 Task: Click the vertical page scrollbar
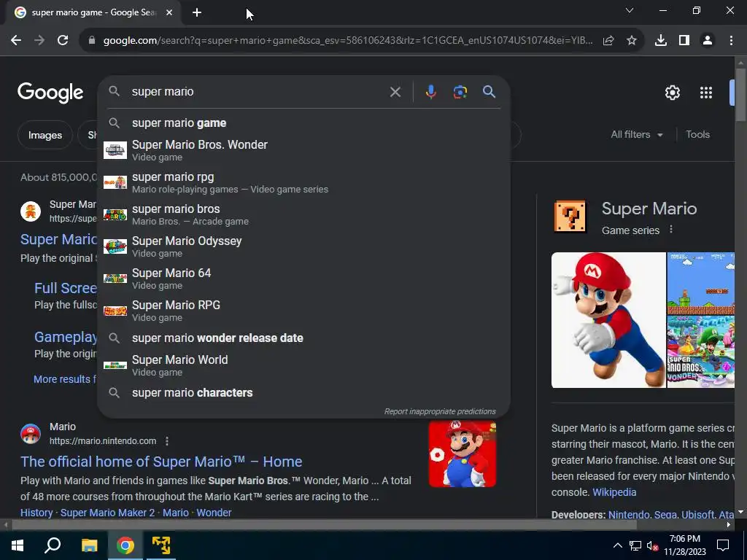[740, 96]
